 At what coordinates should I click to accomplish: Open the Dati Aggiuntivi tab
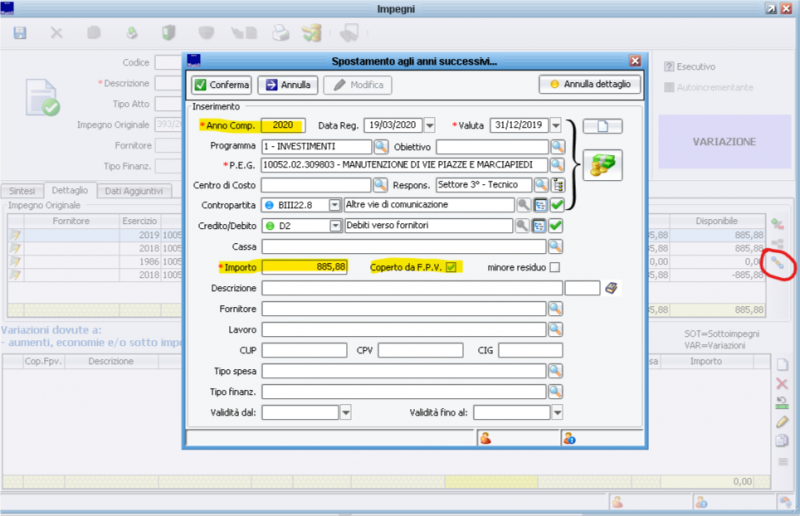coord(134,190)
